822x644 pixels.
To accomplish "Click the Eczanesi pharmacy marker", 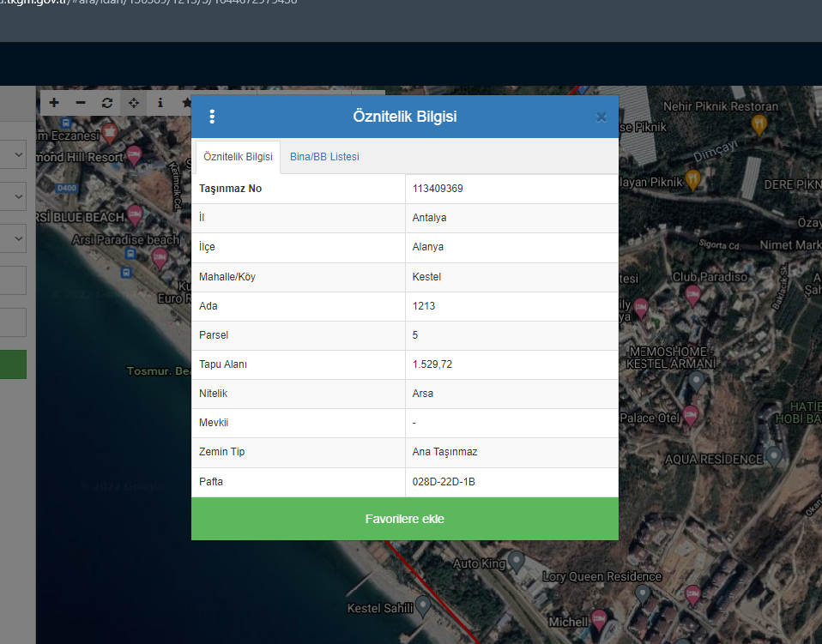I will 110,134.
